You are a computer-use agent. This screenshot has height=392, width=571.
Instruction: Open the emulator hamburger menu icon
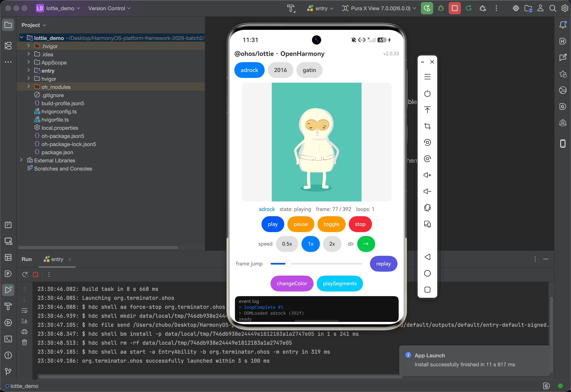pyautogui.click(x=427, y=77)
